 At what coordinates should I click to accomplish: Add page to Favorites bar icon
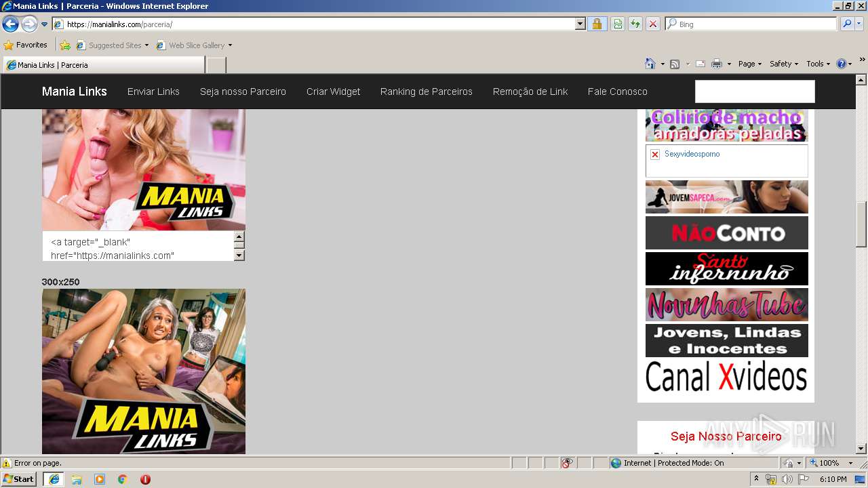pyautogui.click(x=65, y=45)
